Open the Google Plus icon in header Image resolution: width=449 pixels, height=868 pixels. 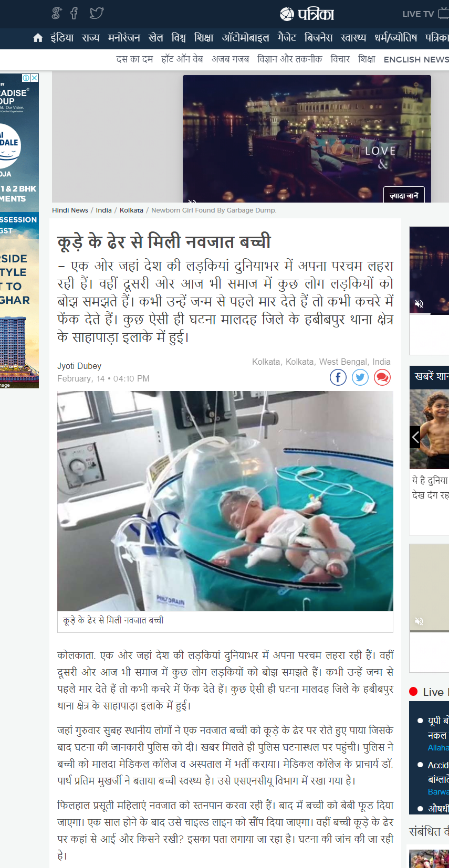coord(57,13)
